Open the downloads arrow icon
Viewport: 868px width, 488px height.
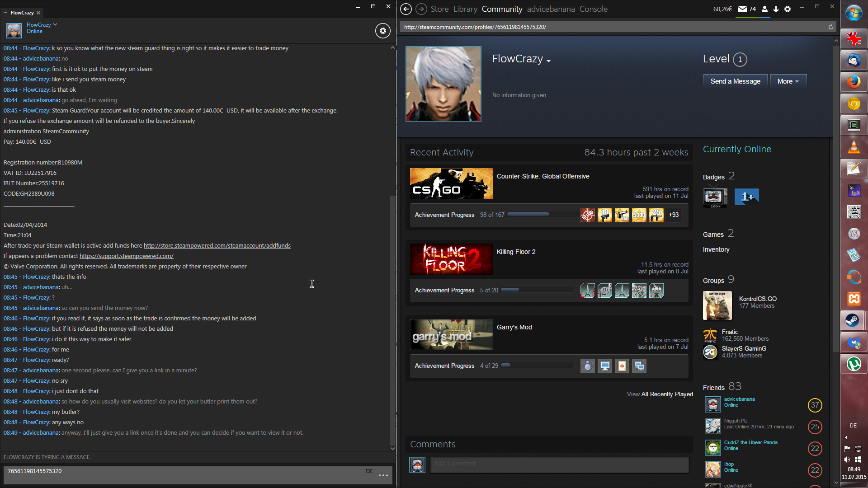coord(776,9)
